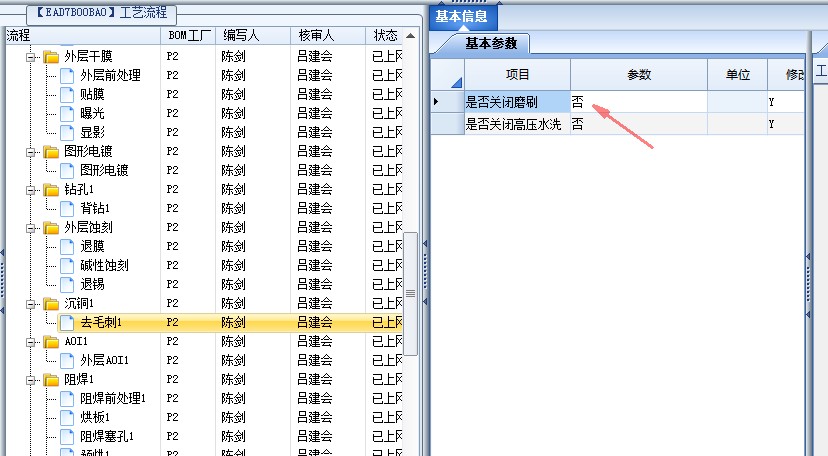The height and width of the screenshot is (456, 828).
Task: Click the 贴膜 document icon
Action: (x=67, y=94)
